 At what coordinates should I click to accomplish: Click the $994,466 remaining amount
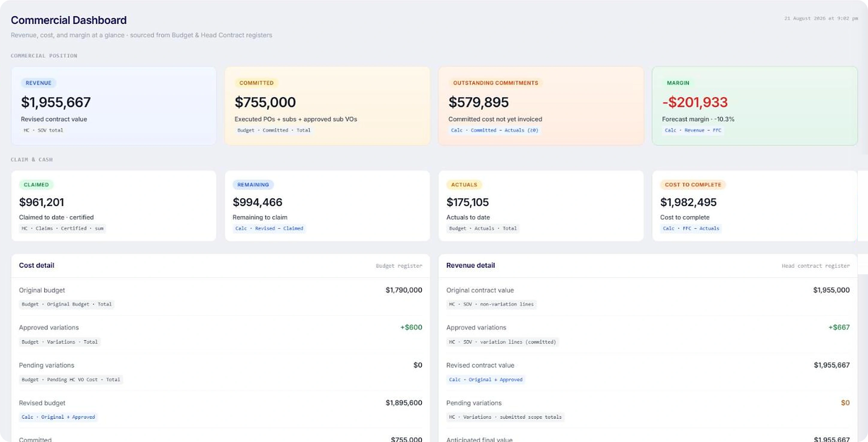(x=258, y=202)
